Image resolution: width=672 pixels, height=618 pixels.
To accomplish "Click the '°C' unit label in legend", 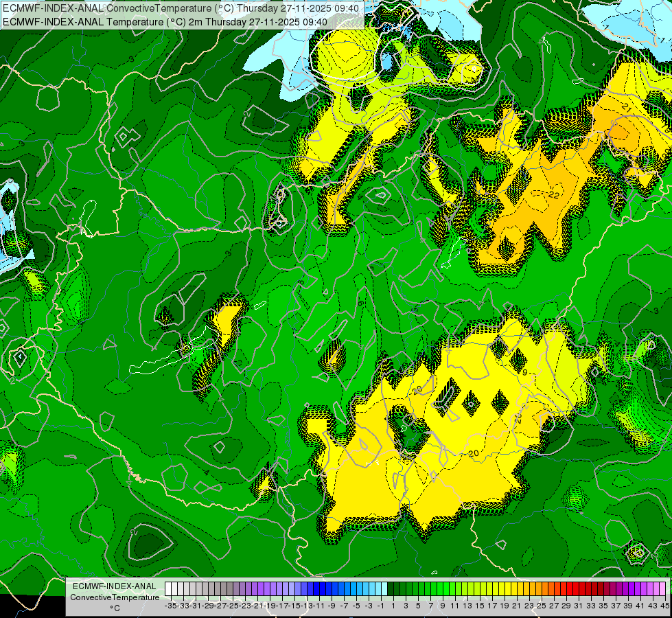I will [115, 608].
